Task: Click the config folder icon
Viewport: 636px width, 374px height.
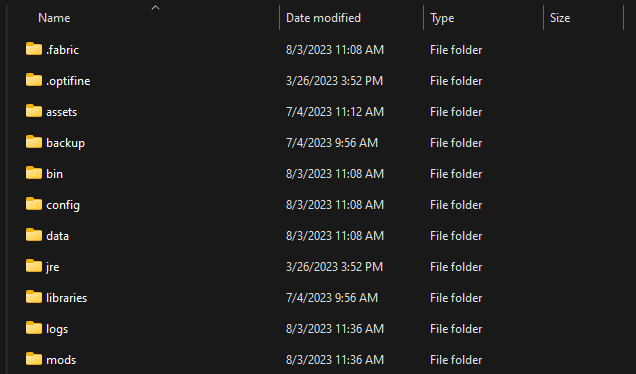Action: [x=34, y=204]
